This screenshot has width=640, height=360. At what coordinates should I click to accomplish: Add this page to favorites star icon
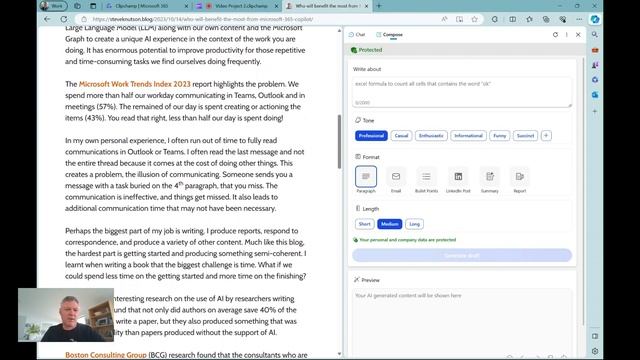click(x=474, y=19)
